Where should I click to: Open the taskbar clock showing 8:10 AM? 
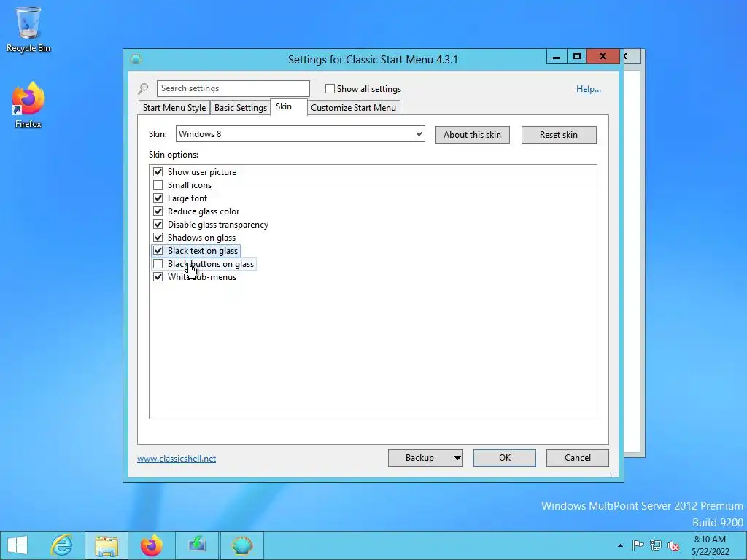click(710, 545)
